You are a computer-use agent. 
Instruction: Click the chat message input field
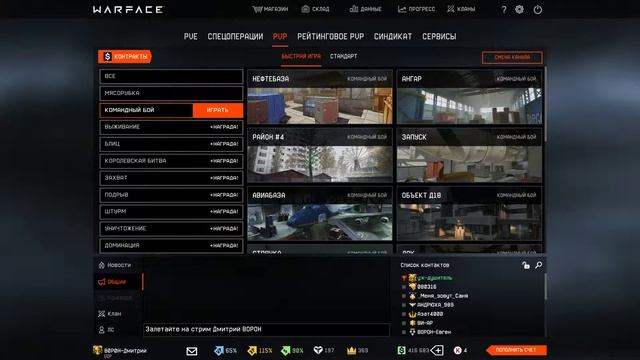click(267, 329)
